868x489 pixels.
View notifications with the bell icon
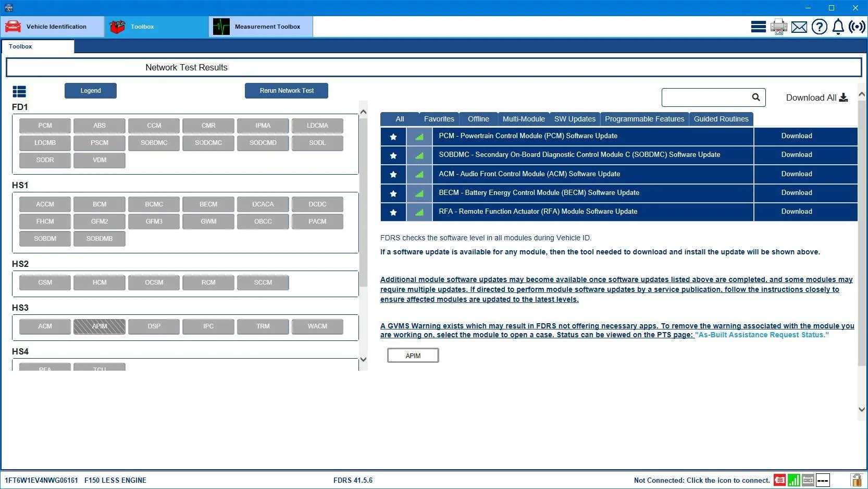[838, 27]
